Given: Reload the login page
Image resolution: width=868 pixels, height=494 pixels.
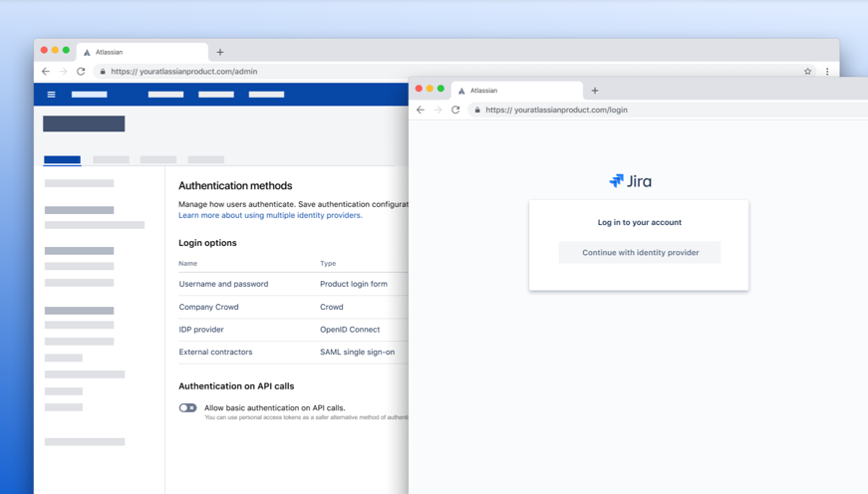Looking at the screenshot, I should coord(455,111).
